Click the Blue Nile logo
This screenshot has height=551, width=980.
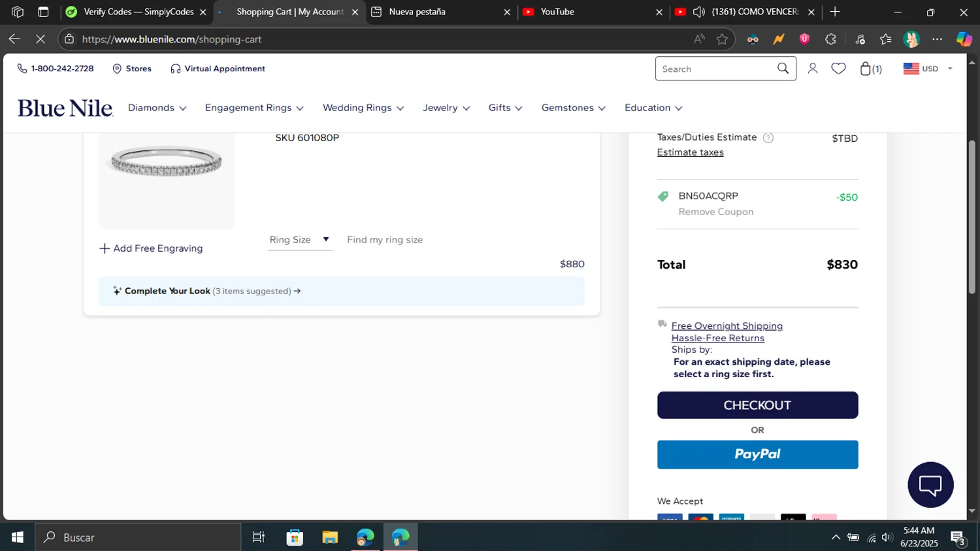65,108
